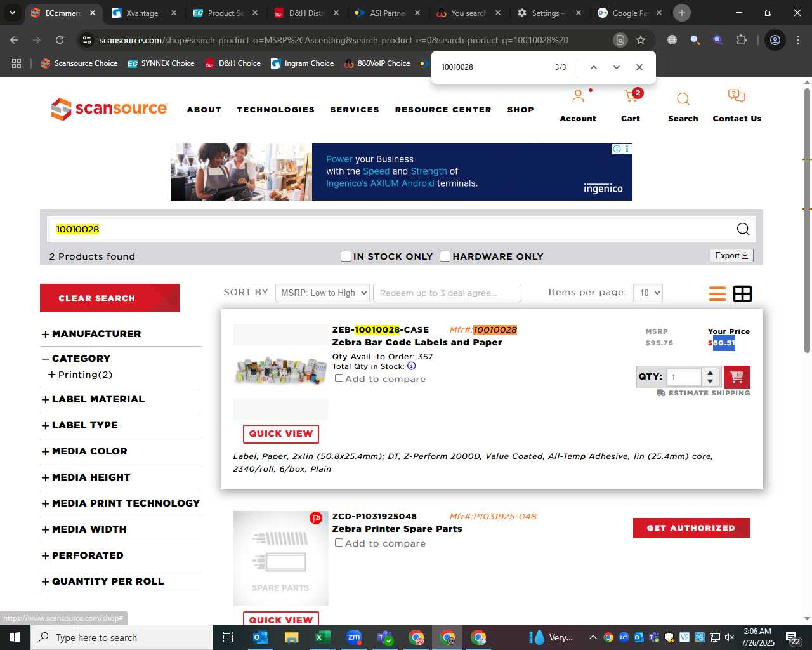The height and width of the screenshot is (650, 812).
Task: Click GET AUTHORIZED for Zebra Printer Spare Parts
Action: (x=691, y=528)
